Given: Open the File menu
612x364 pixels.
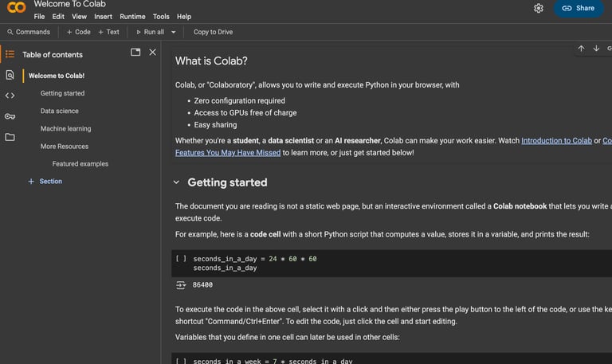Looking at the screenshot, I should [x=39, y=17].
